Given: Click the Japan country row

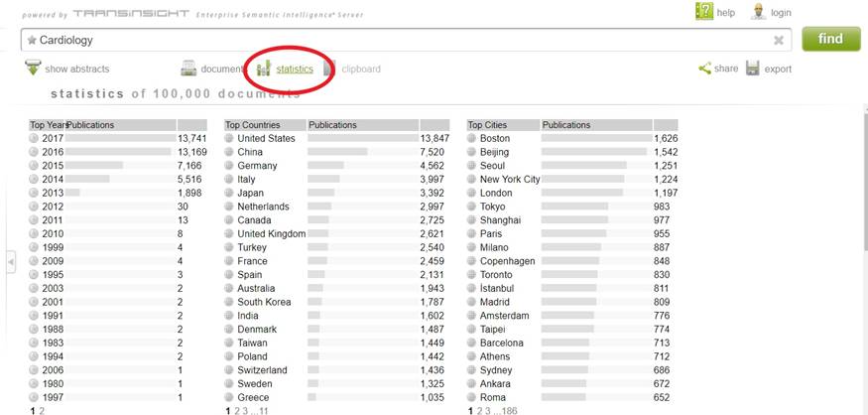Looking at the screenshot, I should 336,193.
